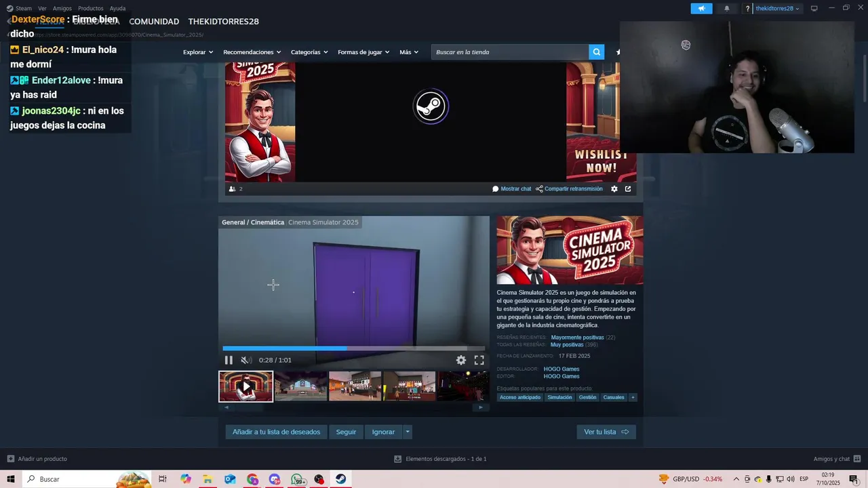Open thekidtorres28 account dropdown
Image resolution: width=868 pixels, height=488 pixels.
[x=777, y=8]
